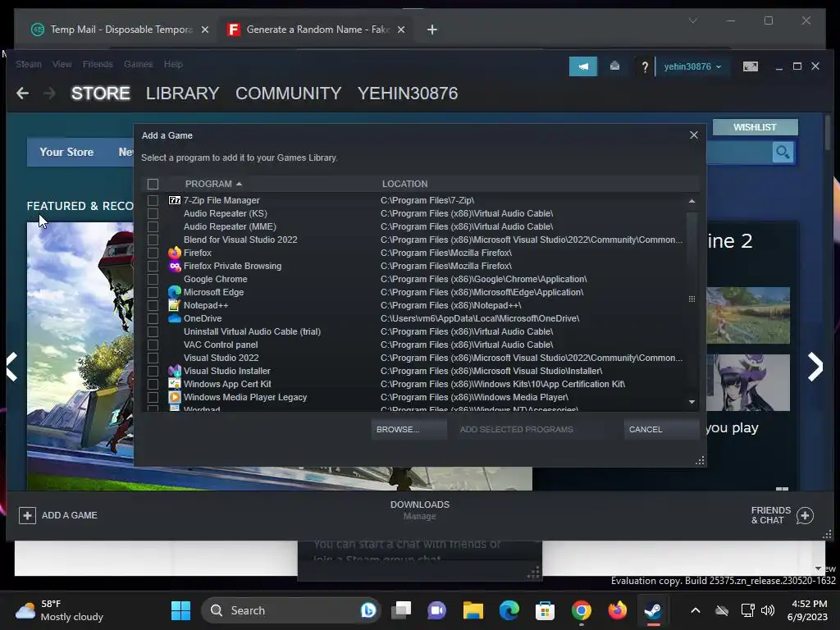Click the program list vertical scrollbar

[x=692, y=300]
